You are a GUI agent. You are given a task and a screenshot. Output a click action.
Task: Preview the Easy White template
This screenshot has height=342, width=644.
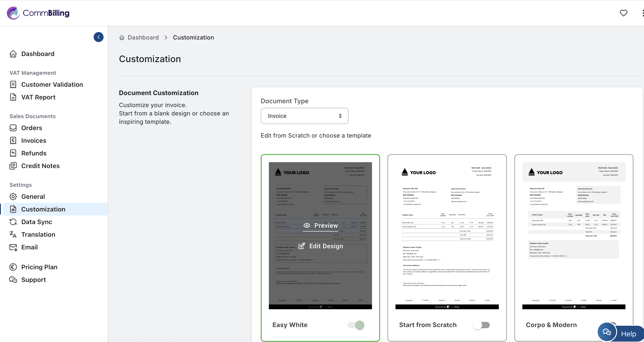(320, 226)
